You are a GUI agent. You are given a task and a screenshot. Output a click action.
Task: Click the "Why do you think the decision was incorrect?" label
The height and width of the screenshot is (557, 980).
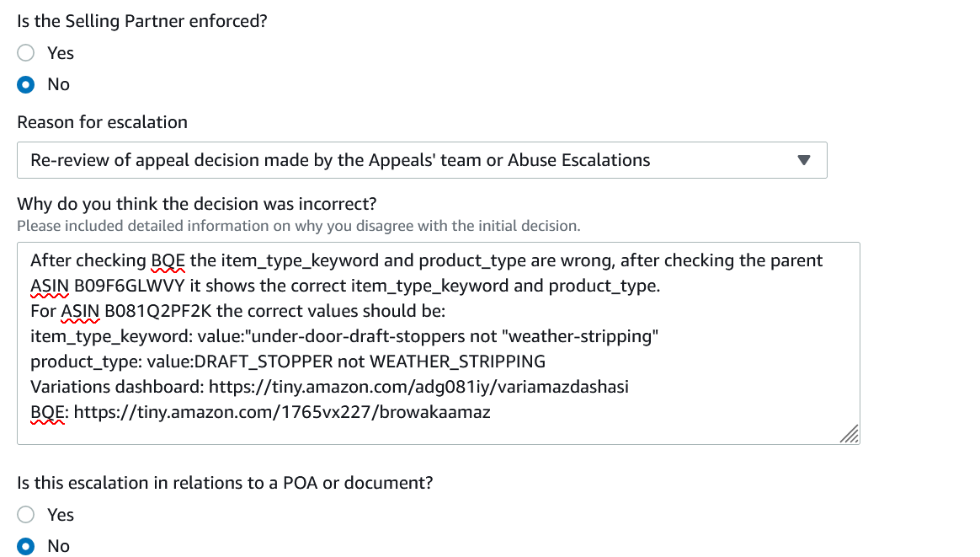coord(197,204)
